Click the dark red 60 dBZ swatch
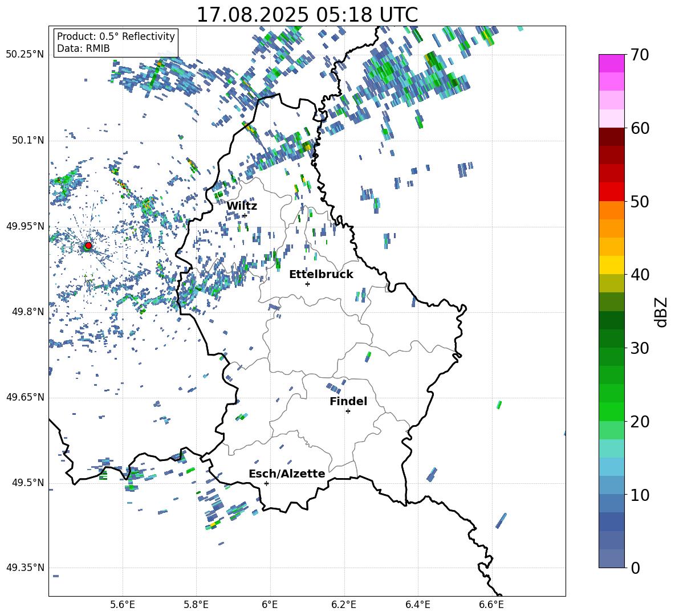675x616 pixels. (x=611, y=137)
